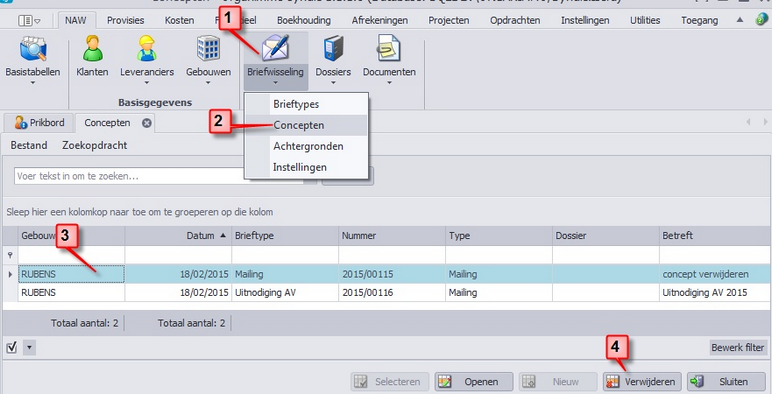The width and height of the screenshot is (772, 394).
Task: Open the Documenten icon
Action: point(389,49)
